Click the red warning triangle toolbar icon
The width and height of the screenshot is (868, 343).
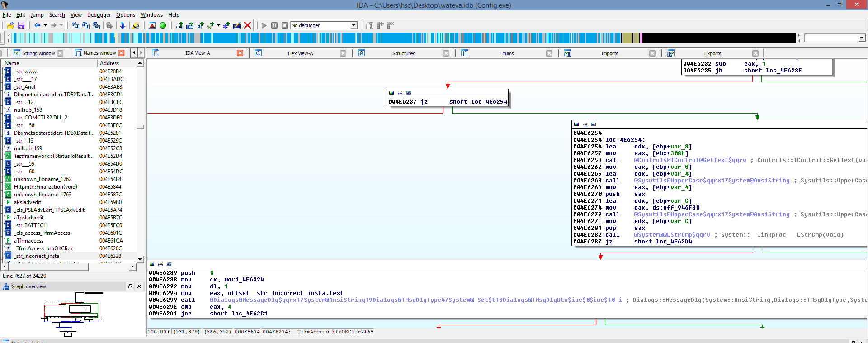point(152,25)
